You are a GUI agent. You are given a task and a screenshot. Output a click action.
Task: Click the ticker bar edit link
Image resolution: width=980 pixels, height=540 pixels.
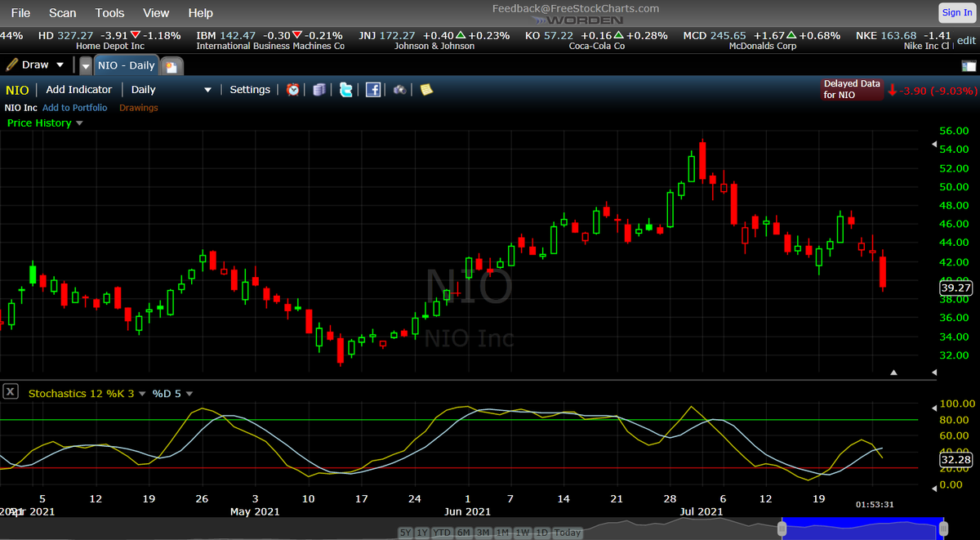[x=966, y=39]
